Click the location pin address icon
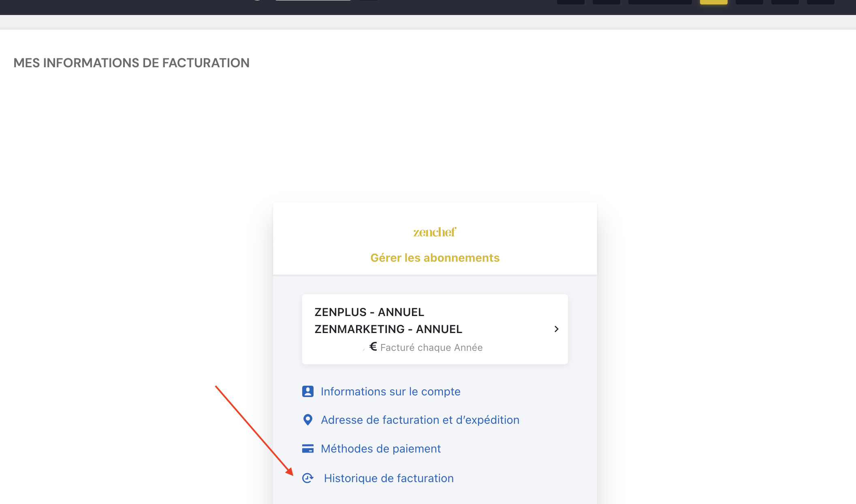Image resolution: width=856 pixels, height=504 pixels. (308, 420)
